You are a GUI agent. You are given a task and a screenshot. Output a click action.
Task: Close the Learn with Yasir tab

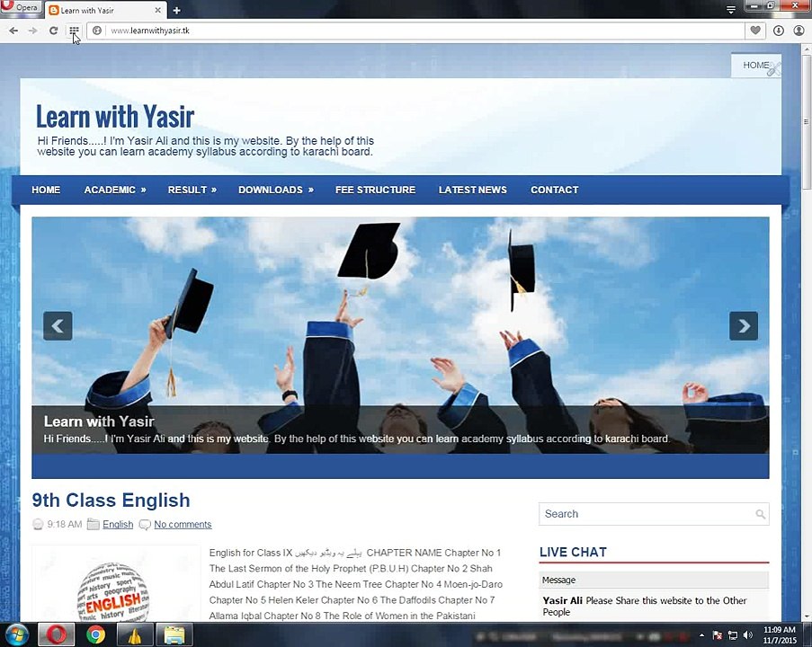point(158,10)
